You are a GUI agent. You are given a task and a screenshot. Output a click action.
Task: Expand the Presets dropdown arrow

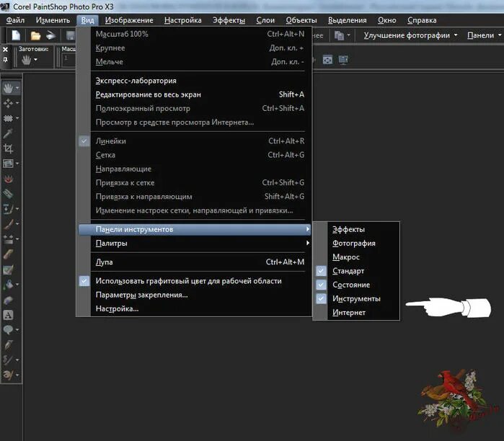[35, 60]
